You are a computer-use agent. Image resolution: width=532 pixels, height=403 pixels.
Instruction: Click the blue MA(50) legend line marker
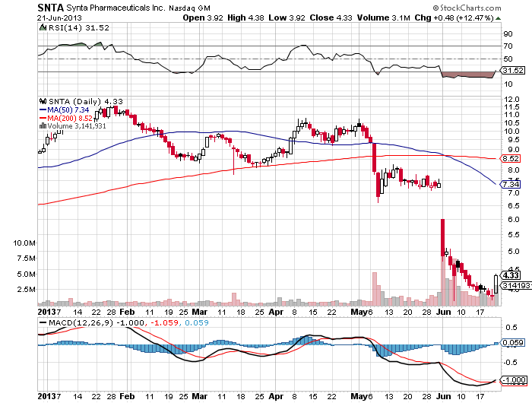(x=43, y=109)
